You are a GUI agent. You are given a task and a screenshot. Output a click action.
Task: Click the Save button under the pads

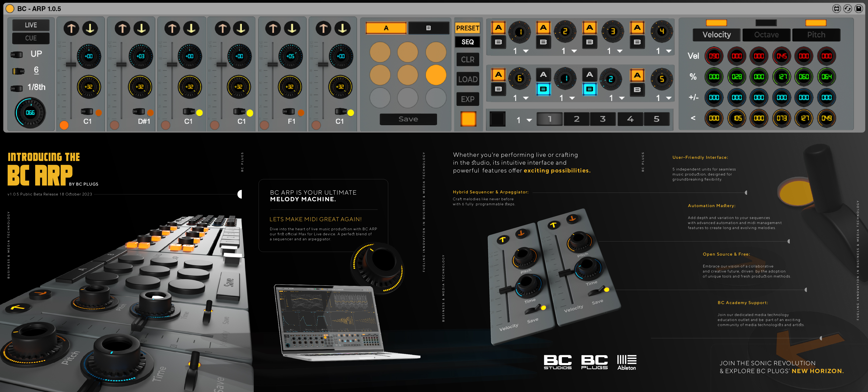408,119
